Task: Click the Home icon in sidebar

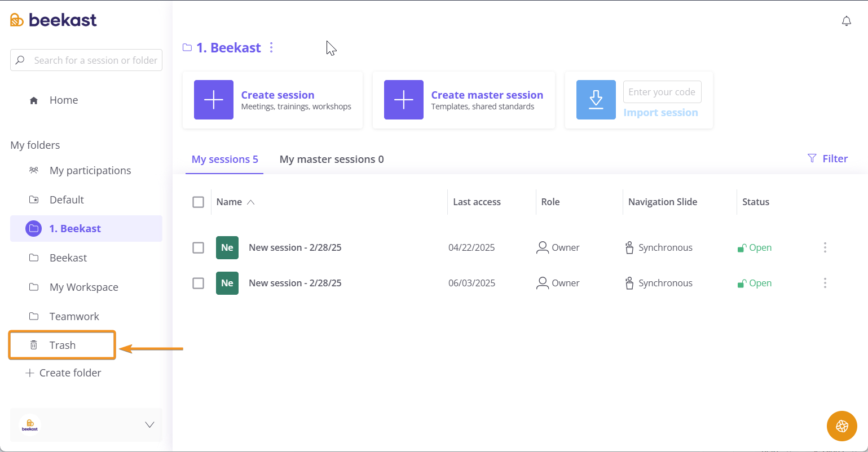Action: click(34, 100)
